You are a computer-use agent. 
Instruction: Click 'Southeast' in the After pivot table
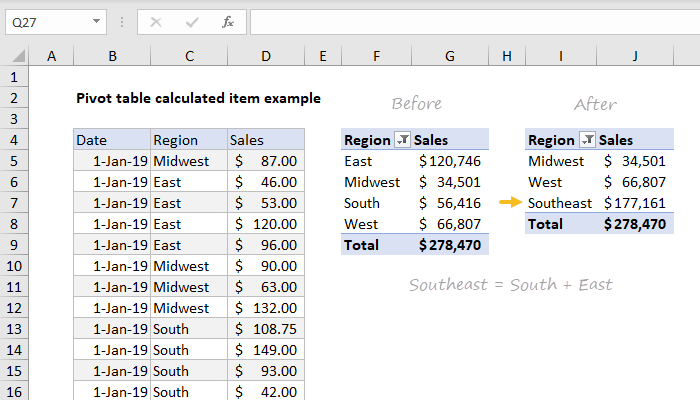point(560,203)
